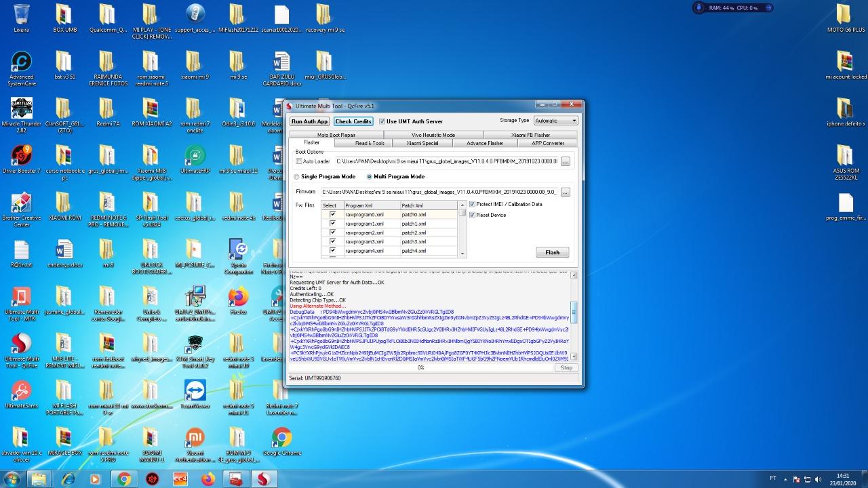
Task: Enable the Auto Loader checkbox
Action: [x=299, y=161]
